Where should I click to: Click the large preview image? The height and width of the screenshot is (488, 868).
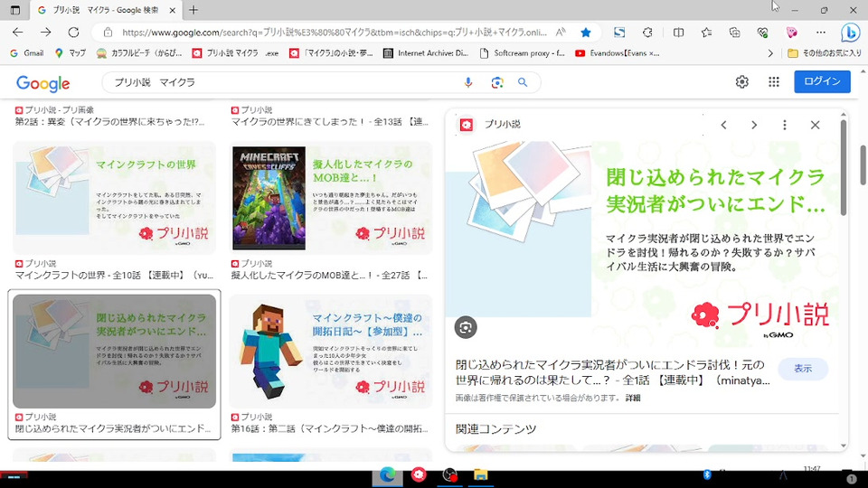tap(642, 243)
